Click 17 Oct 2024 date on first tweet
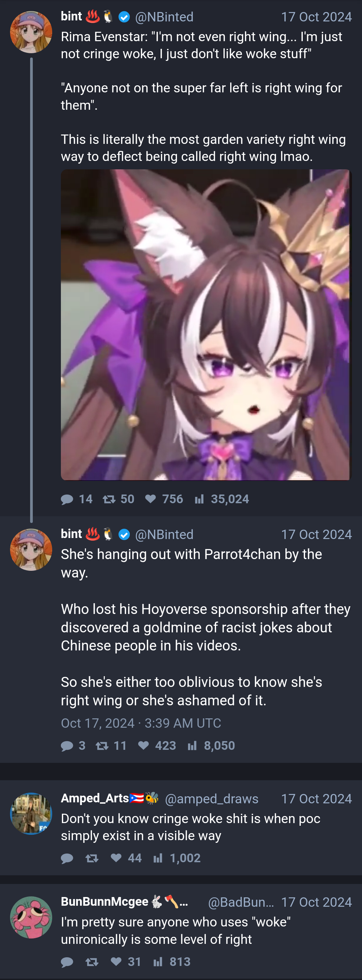Viewport: 362px width, 980px height. click(x=316, y=17)
